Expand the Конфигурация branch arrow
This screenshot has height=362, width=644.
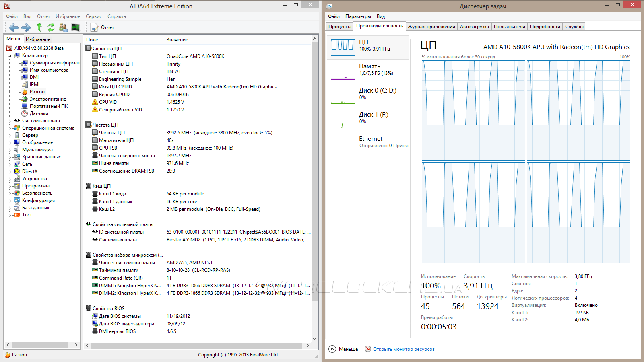click(10, 200)
